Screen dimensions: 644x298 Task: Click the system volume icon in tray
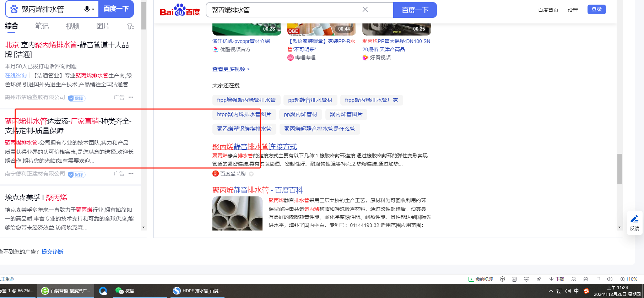tap(568, 291)
